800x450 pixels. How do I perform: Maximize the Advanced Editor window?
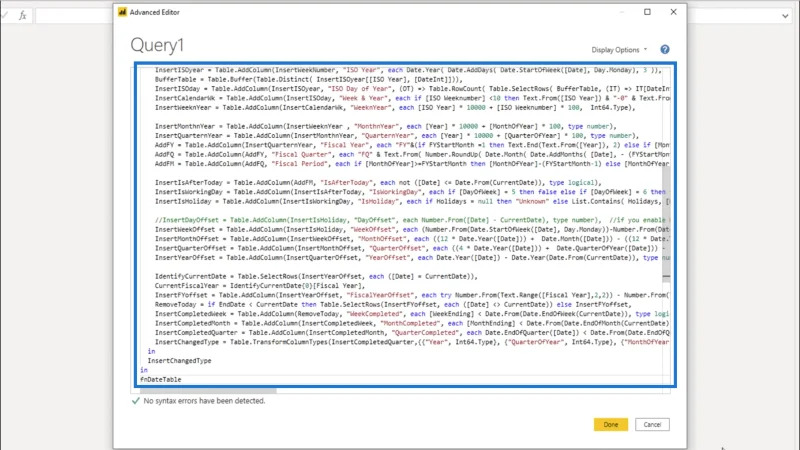647,12
